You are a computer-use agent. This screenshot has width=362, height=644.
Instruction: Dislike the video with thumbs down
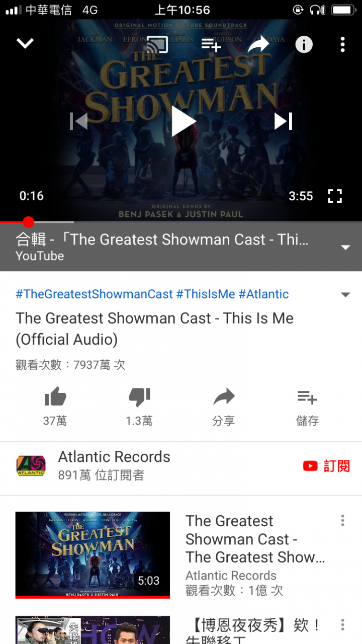[139, 407]
